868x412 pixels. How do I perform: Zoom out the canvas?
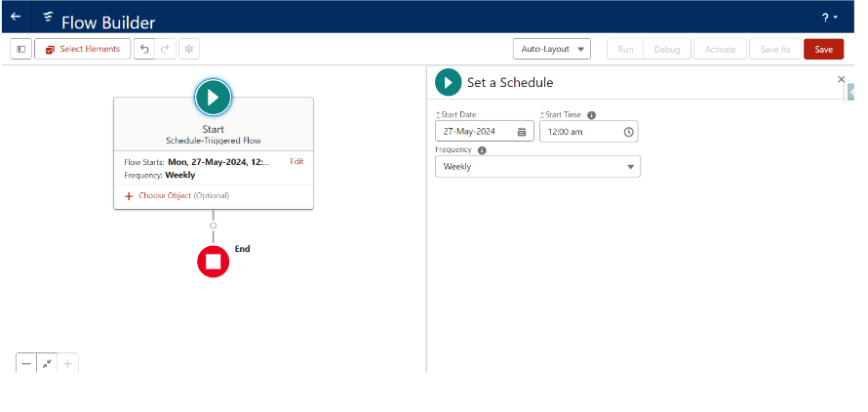(26, 364)
